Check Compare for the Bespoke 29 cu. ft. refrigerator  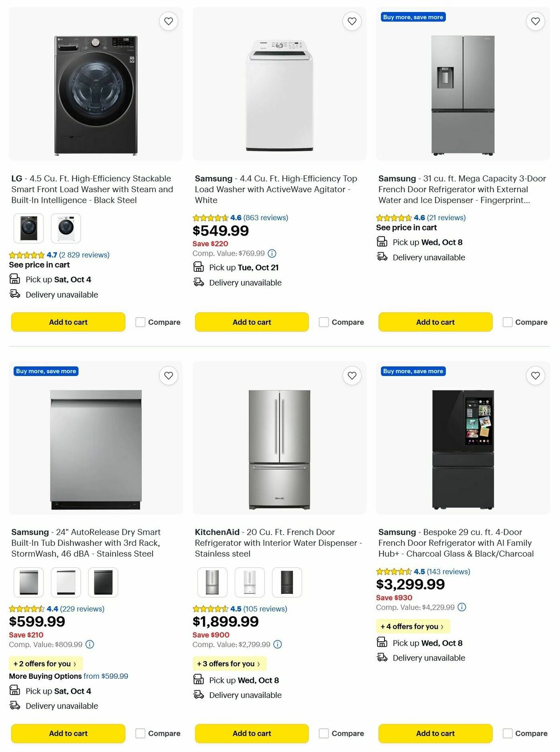[507, 733]
